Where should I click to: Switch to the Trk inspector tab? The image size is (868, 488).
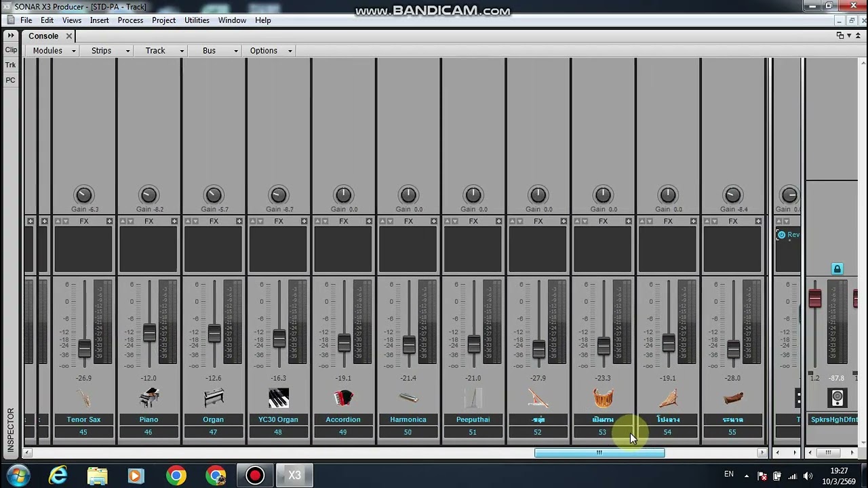[11, 65]
